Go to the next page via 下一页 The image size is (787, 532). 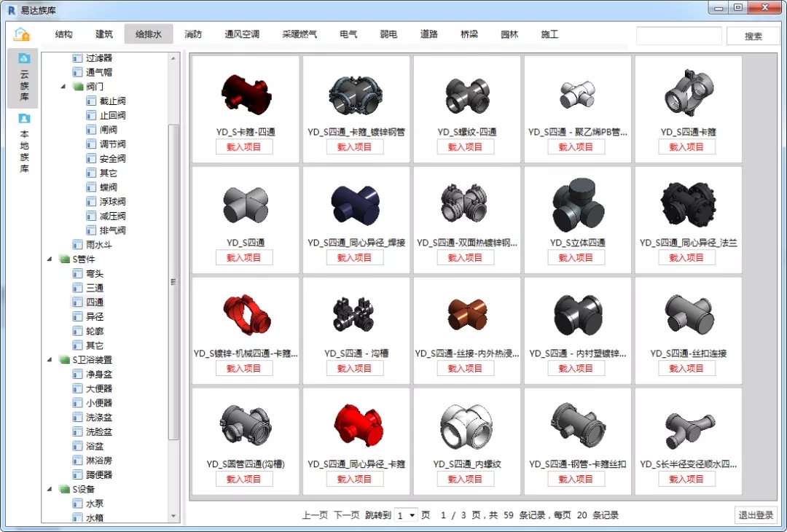[347, 515]
